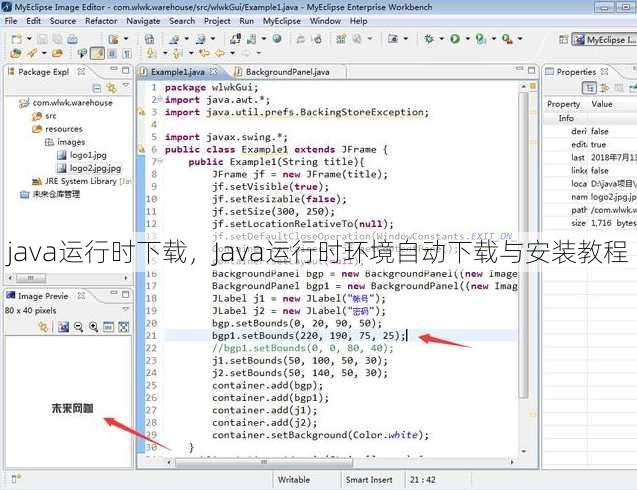Click the Print toolbar icon
637x490 pixels.
coord(72,39)
